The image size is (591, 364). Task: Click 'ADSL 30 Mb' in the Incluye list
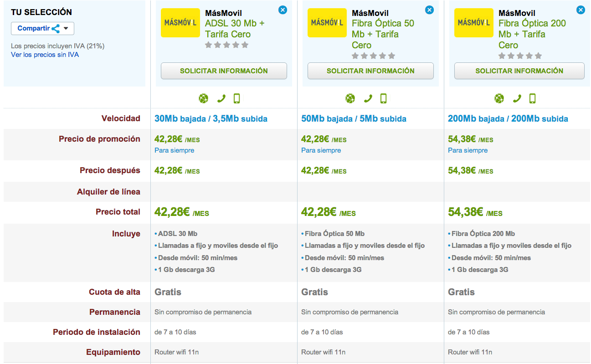pyautogui.click(x=178, y=234)
